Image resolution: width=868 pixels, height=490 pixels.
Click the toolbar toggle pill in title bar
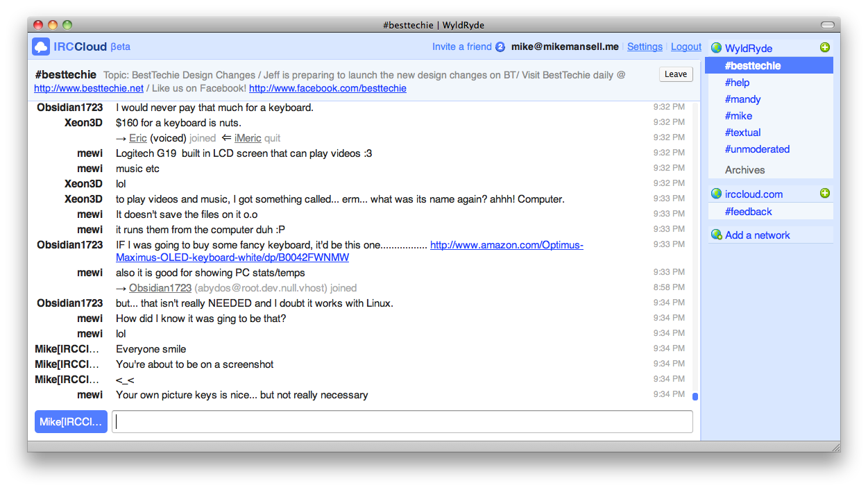827,25
